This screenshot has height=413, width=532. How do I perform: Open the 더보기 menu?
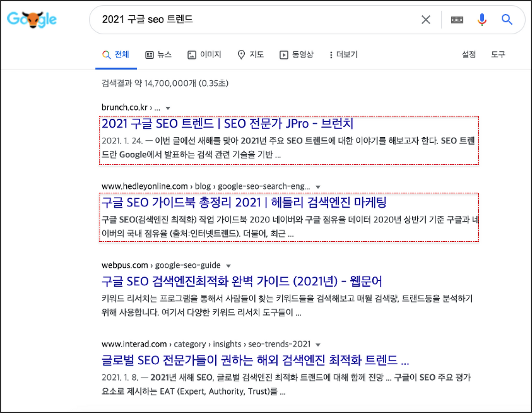click(343, 54)
